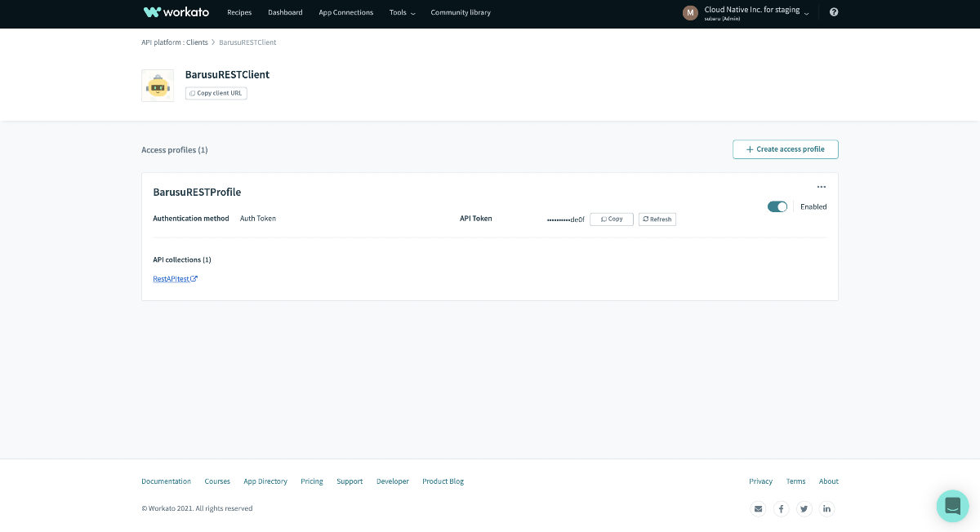Viewport: 980px width, 532px height.
Task: Open the chat support widget
Action: (952, 506)
